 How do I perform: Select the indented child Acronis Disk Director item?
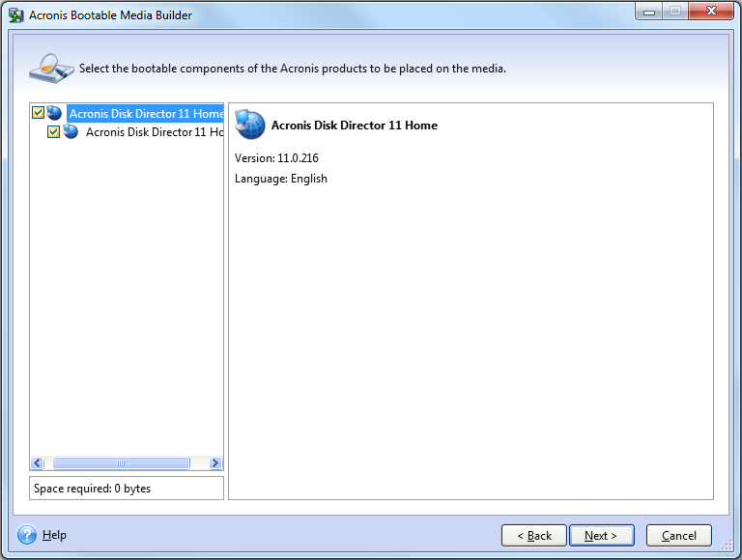(x=154, y=131)
